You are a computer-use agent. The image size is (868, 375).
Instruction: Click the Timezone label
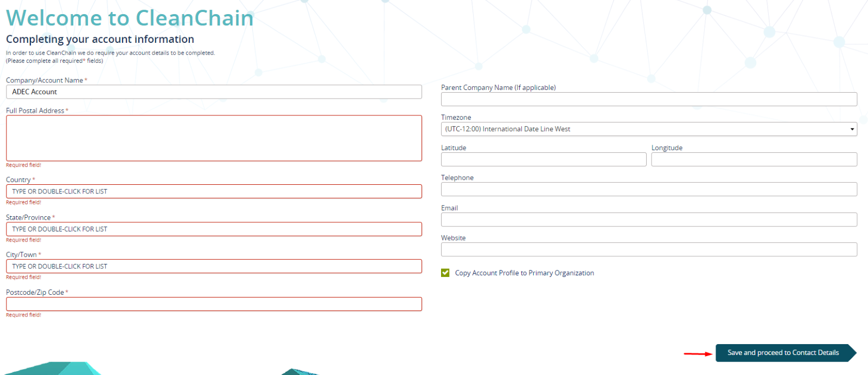click(456, 118)
